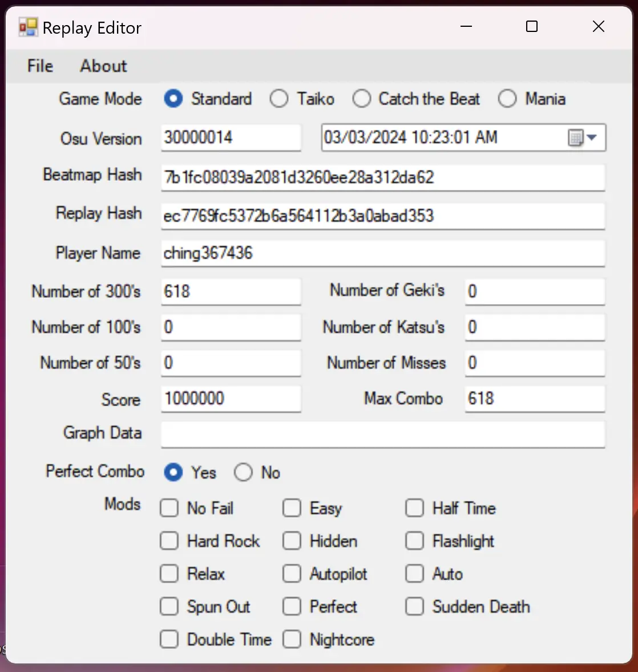This screenshot has width=638, height=672.
Task: Choose the Mania game mode option
Action: (507, 99)
